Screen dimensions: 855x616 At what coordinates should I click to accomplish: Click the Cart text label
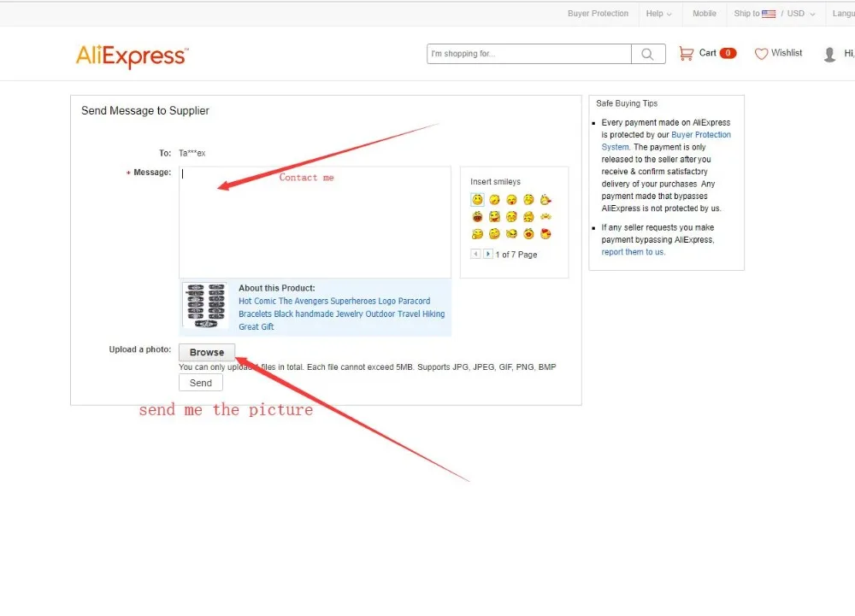click(708, 53)
